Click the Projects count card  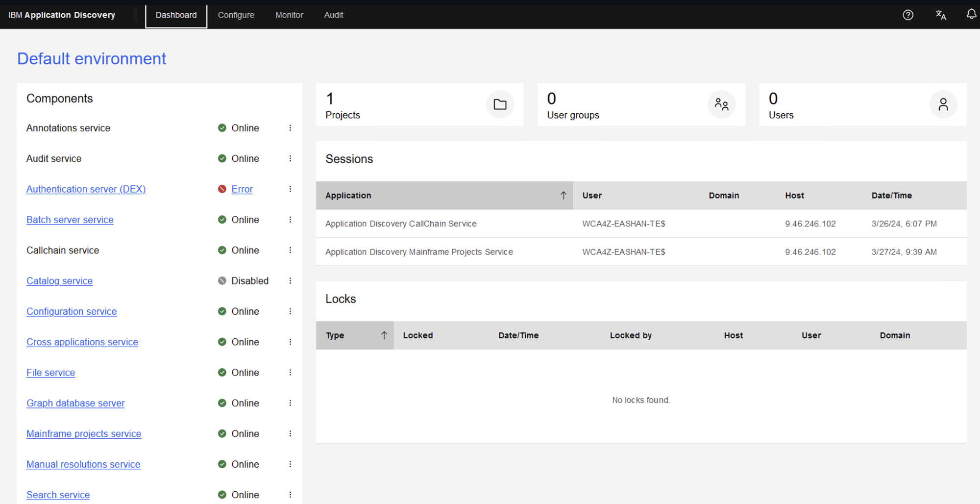point(420,104)
